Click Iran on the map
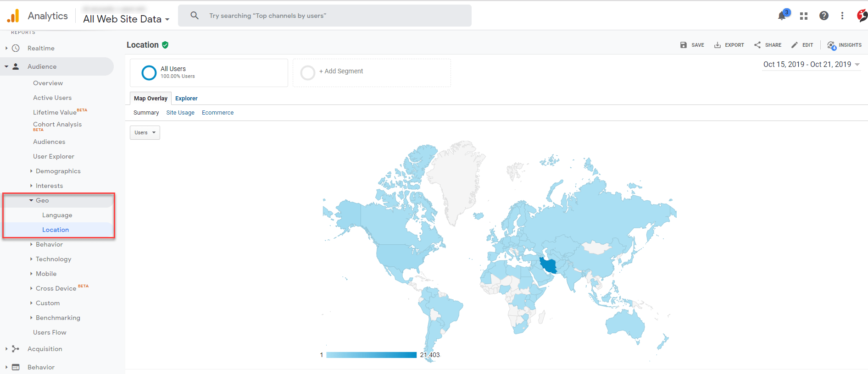Viewport: 868px width, 374px height. pyautogui.click(x=548, y=265)
